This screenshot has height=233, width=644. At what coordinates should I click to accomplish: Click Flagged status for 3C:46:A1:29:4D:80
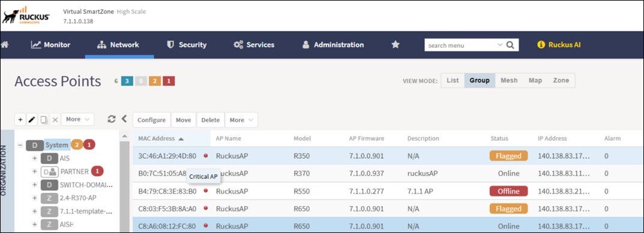click(508, 156)
